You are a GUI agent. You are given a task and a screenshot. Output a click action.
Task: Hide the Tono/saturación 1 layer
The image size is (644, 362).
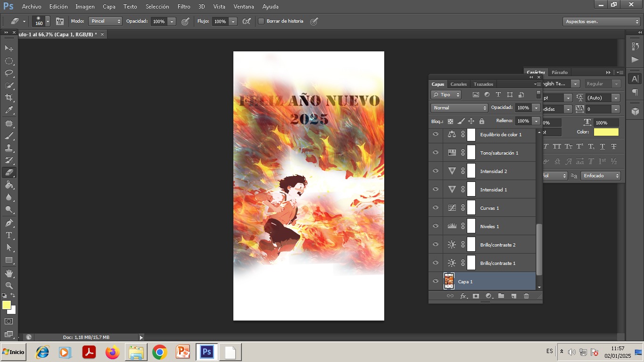click(436, 153)
